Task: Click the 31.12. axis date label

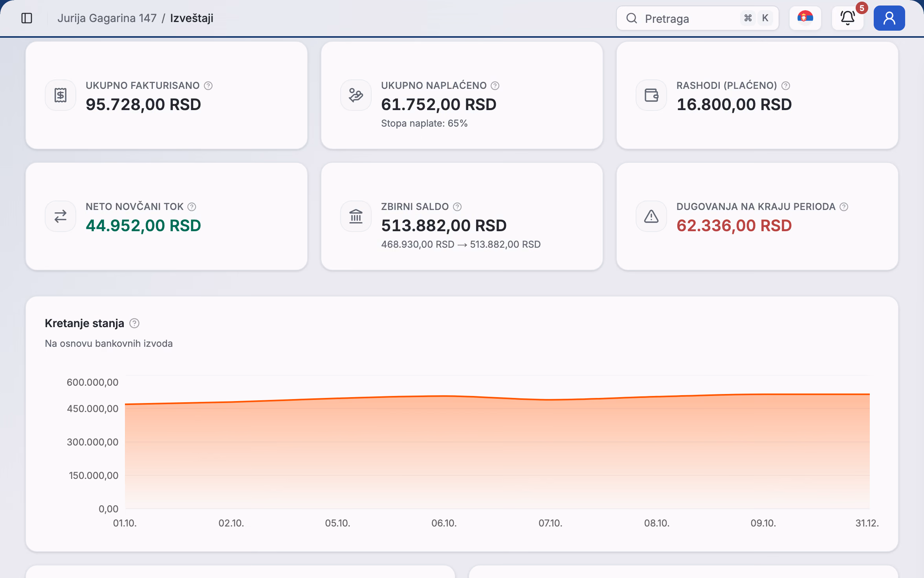Action: point(867,523)
